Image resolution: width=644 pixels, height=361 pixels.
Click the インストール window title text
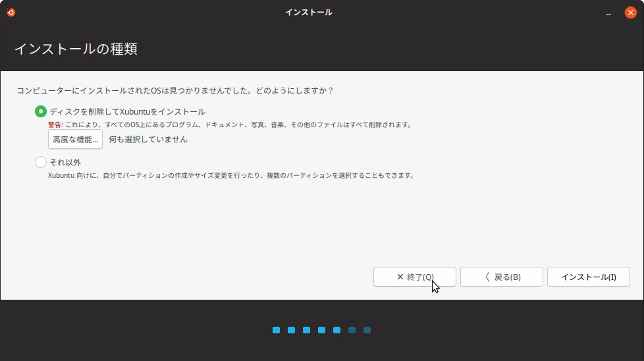click(308, 12)
